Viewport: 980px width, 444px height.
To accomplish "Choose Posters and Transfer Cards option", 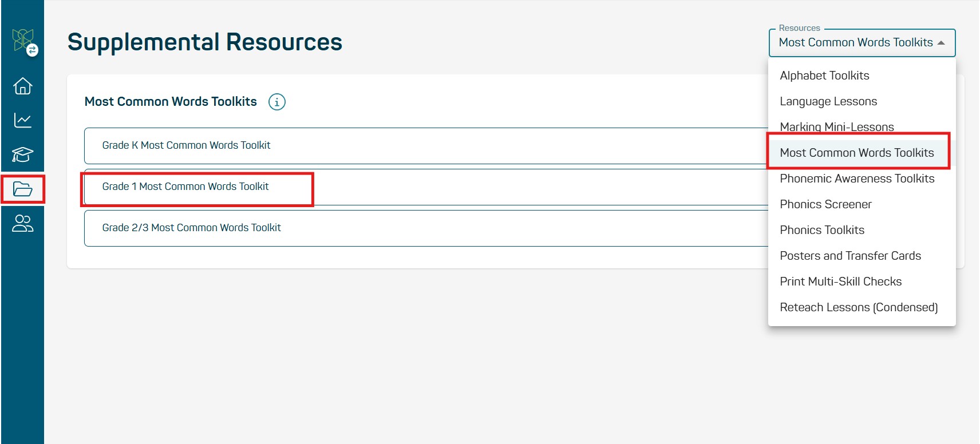I will pyautogui.click(x=850, y=256).
